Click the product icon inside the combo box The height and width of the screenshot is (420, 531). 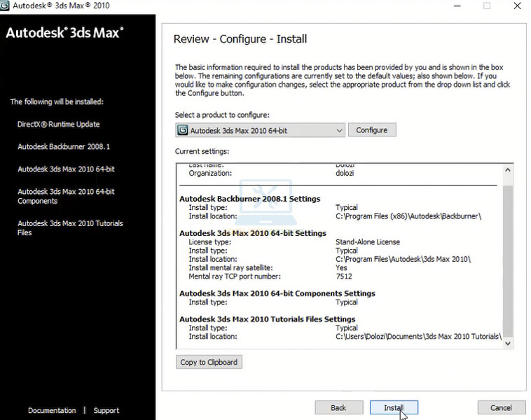point(183,130)
